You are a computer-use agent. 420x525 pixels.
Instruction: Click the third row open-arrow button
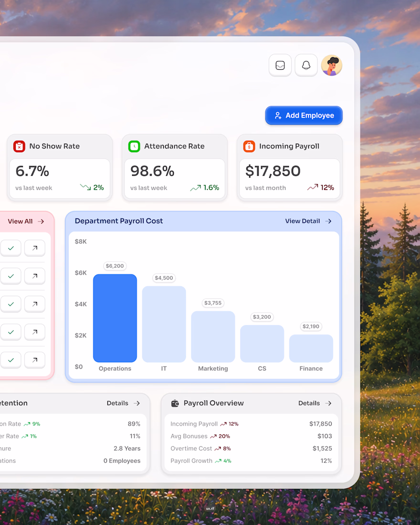[x=35, y=304]
